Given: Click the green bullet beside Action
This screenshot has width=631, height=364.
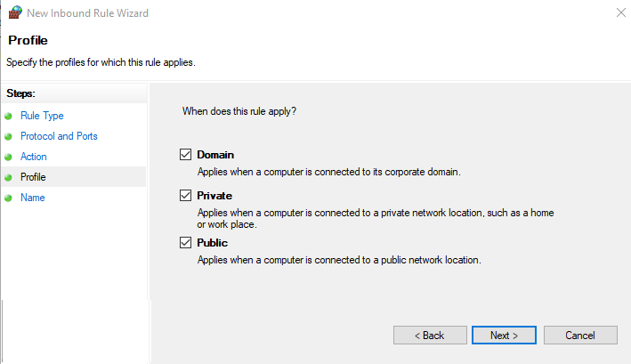Looking at the screenshot, I should click(9, 158).
